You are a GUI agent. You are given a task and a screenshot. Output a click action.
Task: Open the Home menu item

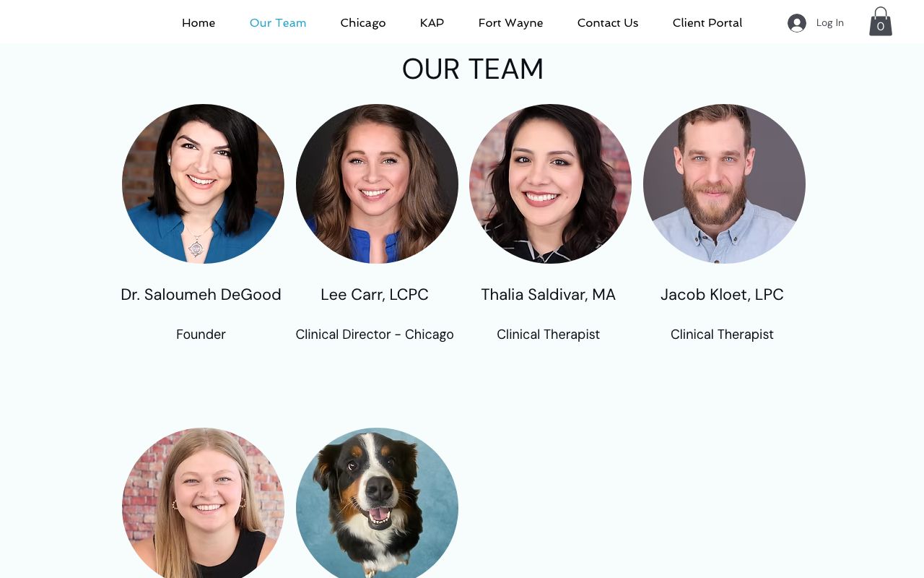199,23
